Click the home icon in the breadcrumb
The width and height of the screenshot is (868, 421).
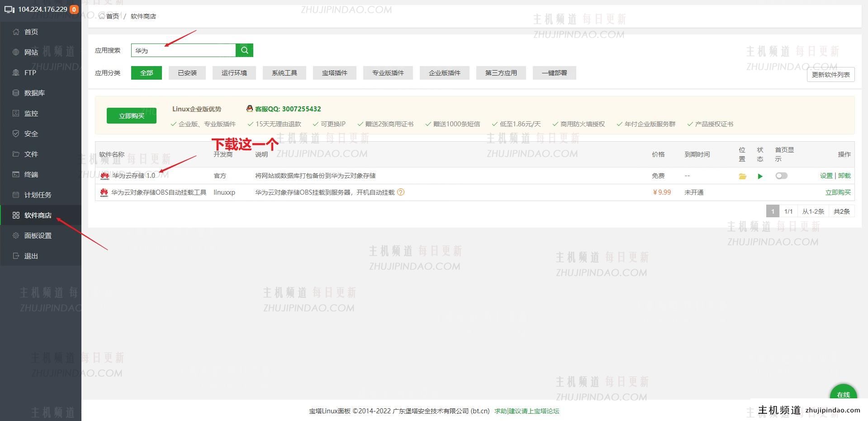tap(102, 16)
